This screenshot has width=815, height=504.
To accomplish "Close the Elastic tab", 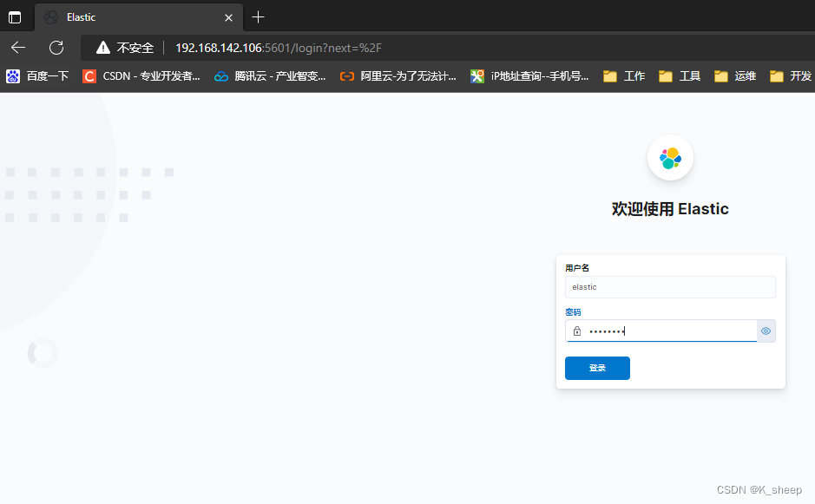I will pyautogui.click(x=228, y=17).
